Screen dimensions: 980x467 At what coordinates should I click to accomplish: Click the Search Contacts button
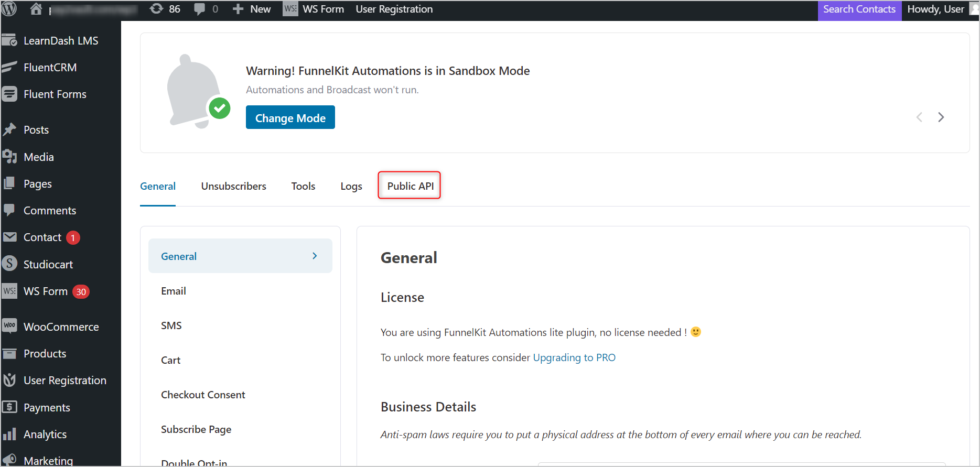tap(859, 9)
